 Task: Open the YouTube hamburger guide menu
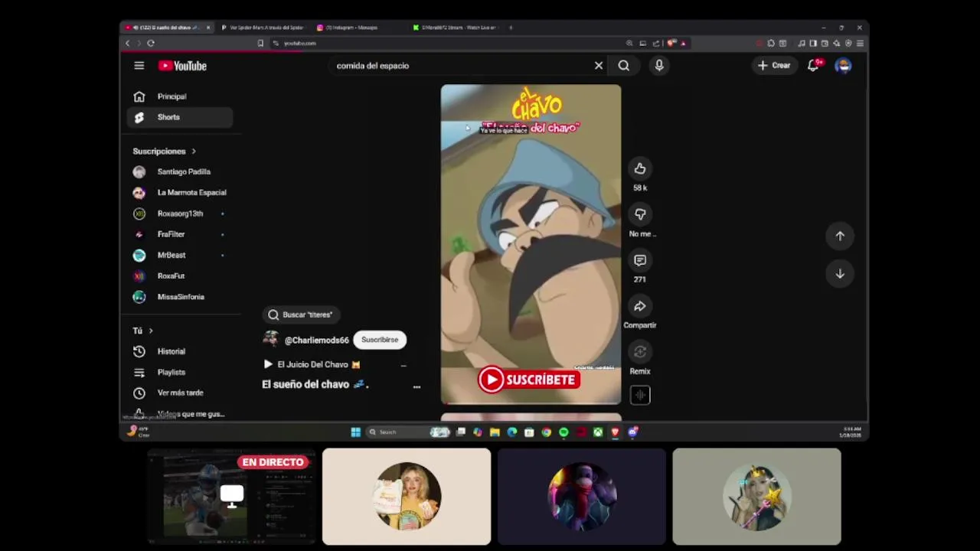coord(139,66)
